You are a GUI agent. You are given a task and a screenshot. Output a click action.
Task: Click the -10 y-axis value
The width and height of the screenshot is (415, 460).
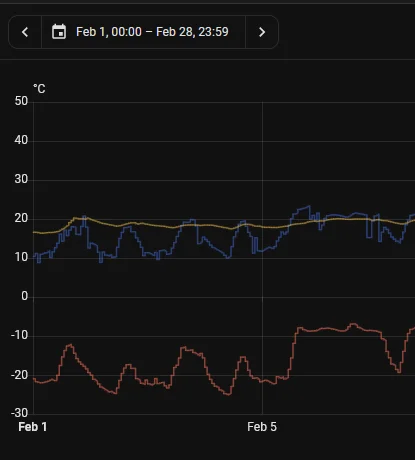(20, 335)
